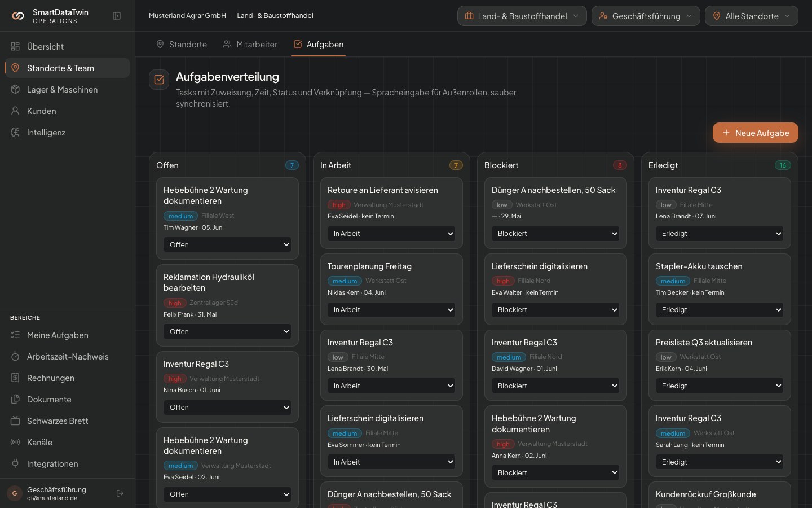
Task: Open the Geschäftsführung role dropdown
Action: [x=646, y=16]
